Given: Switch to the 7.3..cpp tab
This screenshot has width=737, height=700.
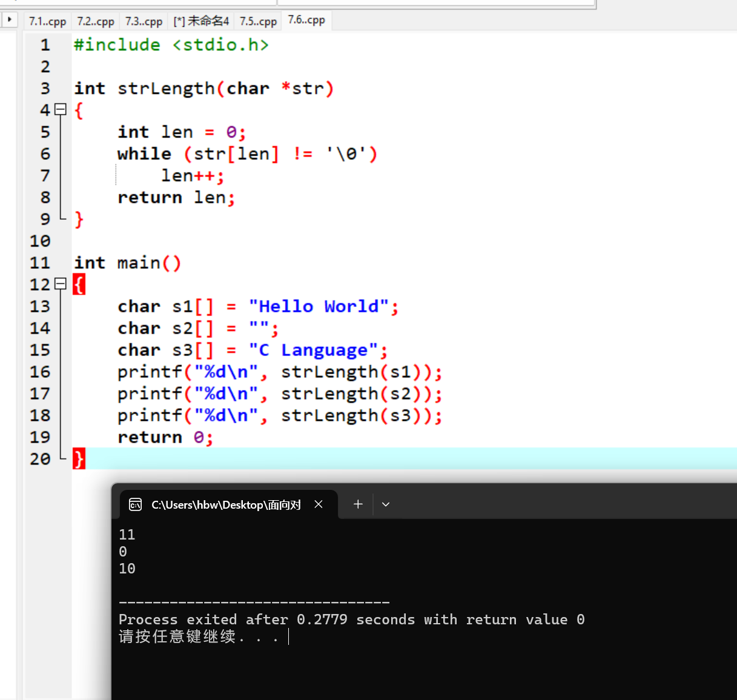Looking at the screenshot, I should pos(144,21).
